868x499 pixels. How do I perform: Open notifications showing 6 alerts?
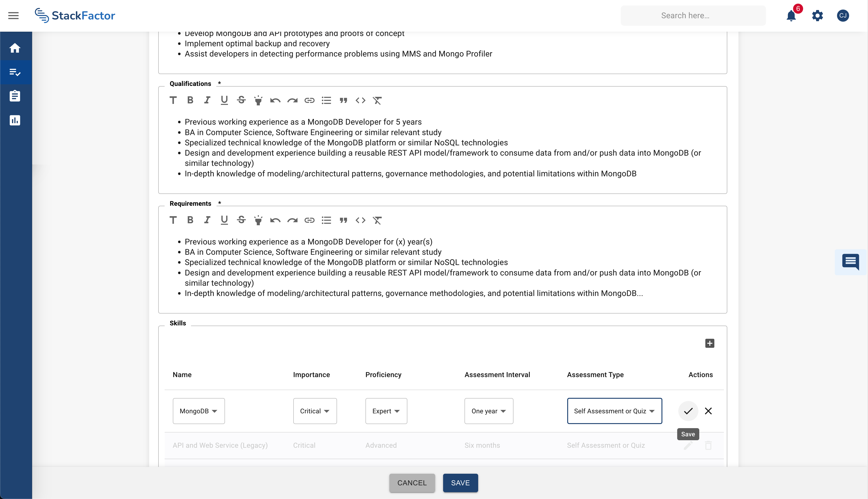click(791, 15)
